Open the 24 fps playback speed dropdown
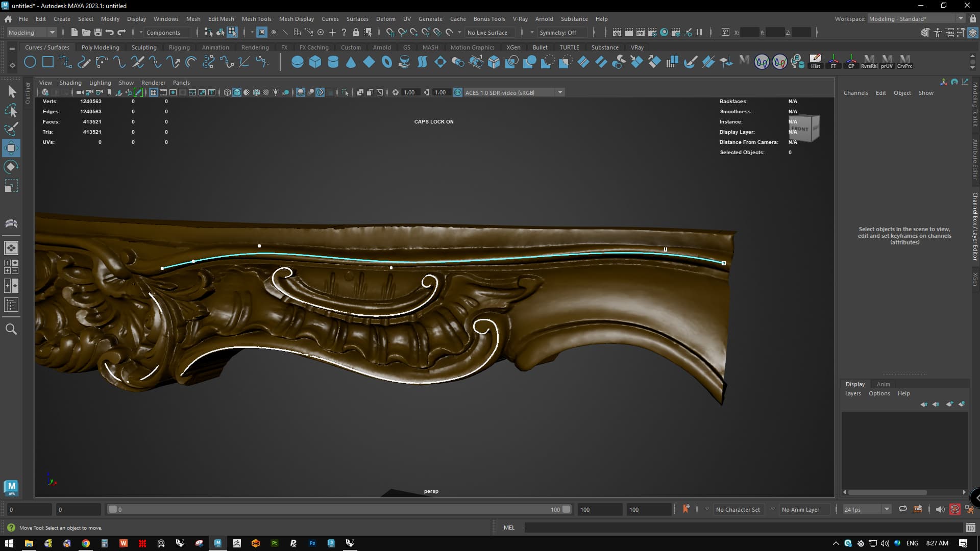 click(887, 509)
